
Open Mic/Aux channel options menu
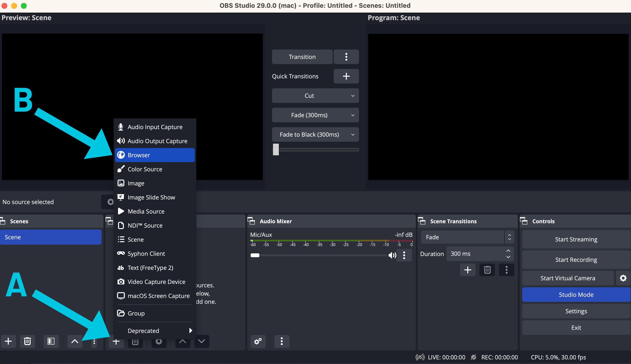(x=404, y=255)
